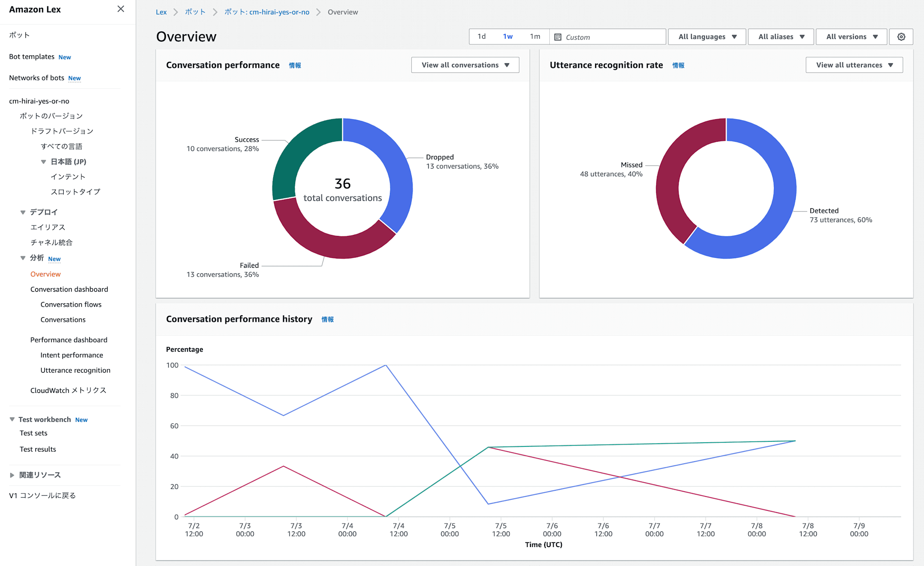Open the All languages dropdown
924x566 pixels.
[707, 37]
